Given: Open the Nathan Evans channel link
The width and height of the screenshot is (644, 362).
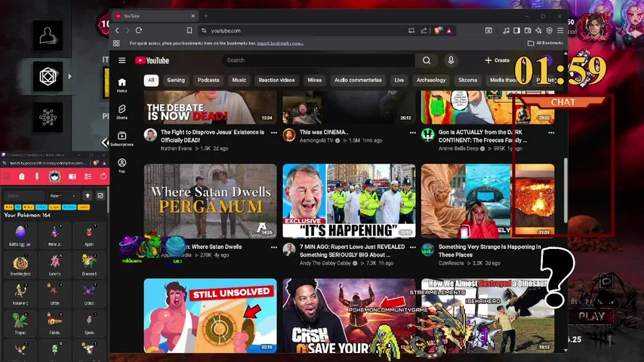Looking at the screenshot, I should pyautogui.click(x=176, y=149).
